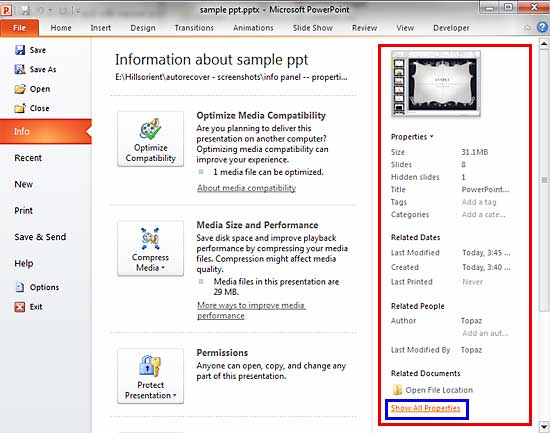Open the Print section

[x=24, y=211]
